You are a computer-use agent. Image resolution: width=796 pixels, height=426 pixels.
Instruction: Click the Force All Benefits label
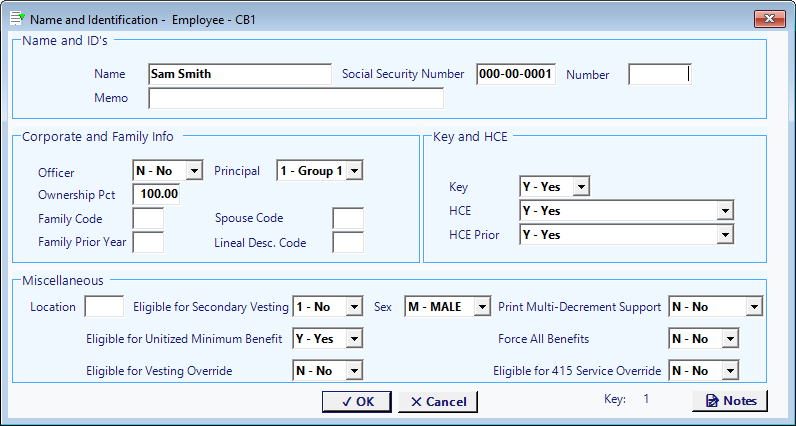[544, 339]
